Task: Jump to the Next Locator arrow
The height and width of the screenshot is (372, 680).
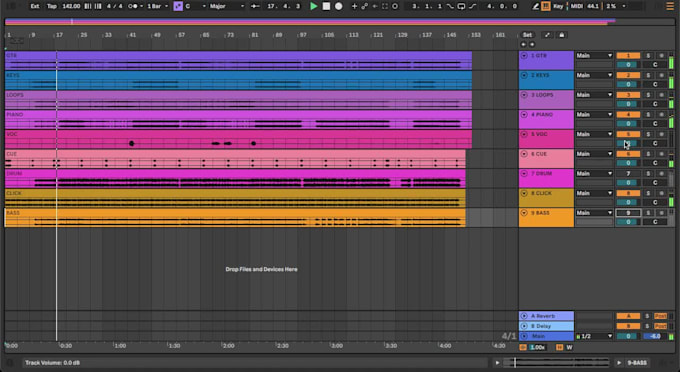Action: tap(532, 44)
